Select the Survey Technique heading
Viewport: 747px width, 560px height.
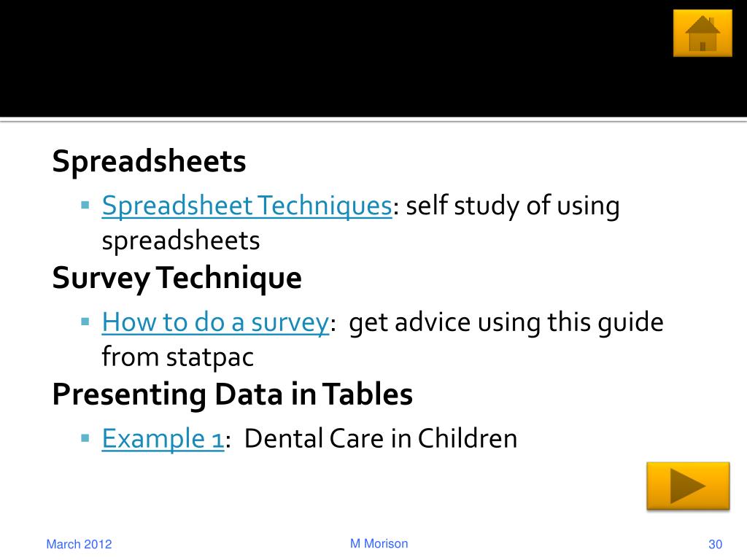[177, 278]
